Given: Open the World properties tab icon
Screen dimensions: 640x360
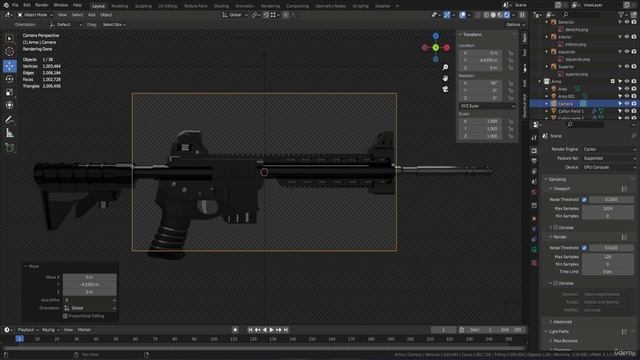Looking at the screenshot, I should pos(534,192).
